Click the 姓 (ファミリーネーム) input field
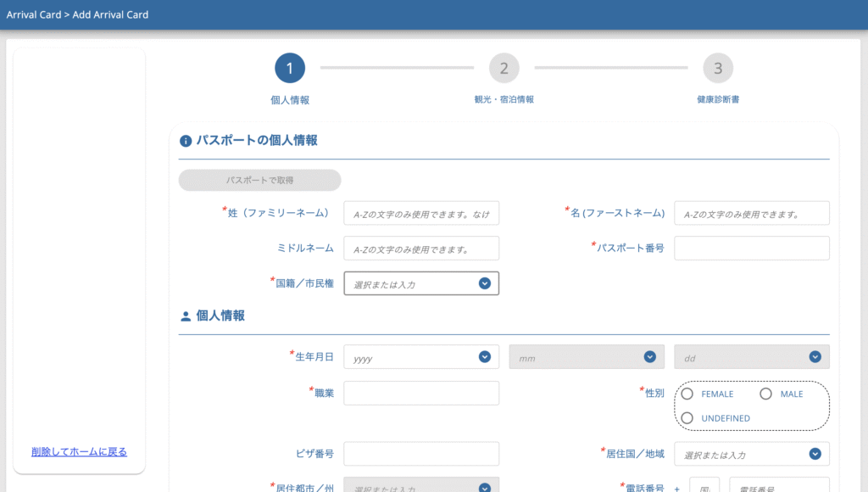 tap(421, 214)
